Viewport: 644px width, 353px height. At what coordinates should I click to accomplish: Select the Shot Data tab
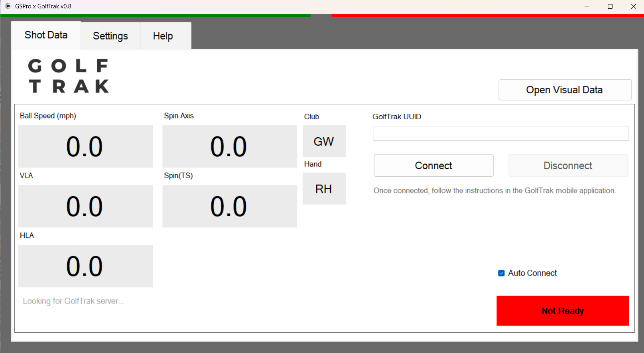click(x=46, y=35)
